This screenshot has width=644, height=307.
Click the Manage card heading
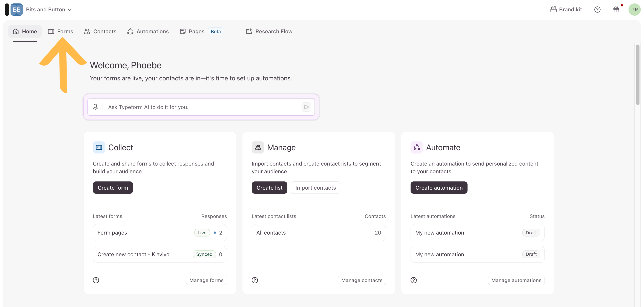281,147
